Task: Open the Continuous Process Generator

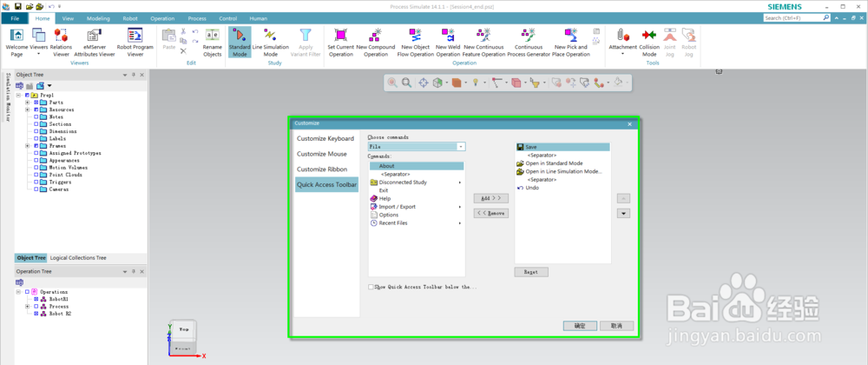Action: click(529, 42)
